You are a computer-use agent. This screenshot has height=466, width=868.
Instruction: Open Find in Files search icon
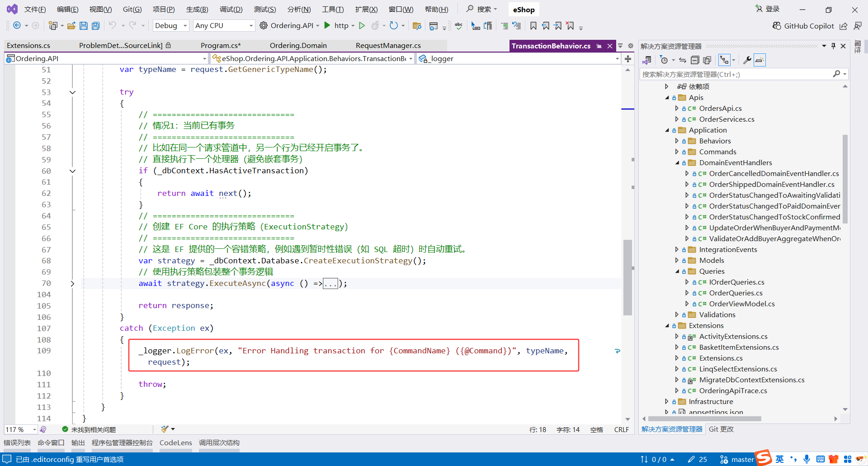pyautogui.click(x=417, y=26)
